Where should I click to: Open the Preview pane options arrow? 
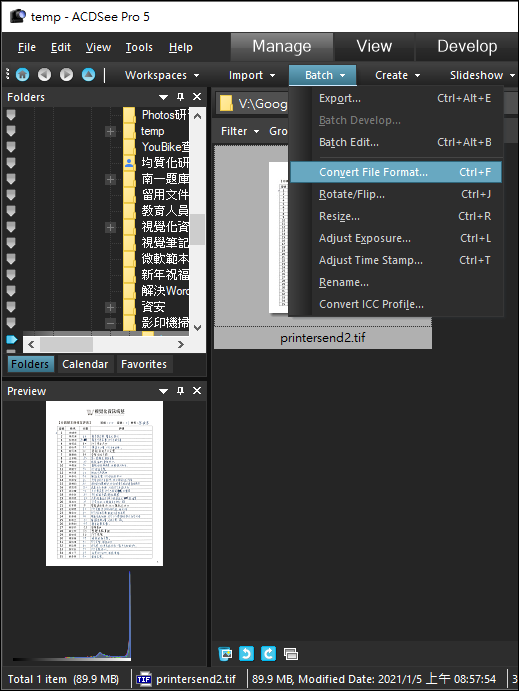(x=163, y=391)
